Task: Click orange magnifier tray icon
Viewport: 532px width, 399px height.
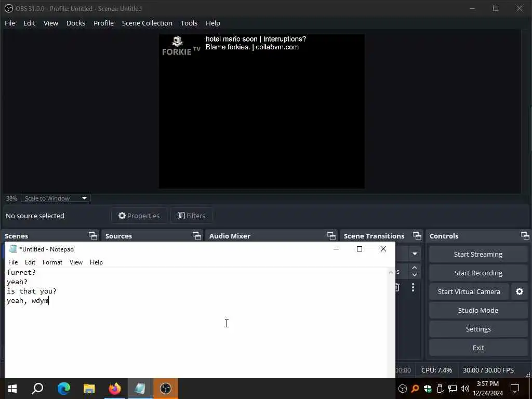Action: pyautogui.click(x=415, y=389)
